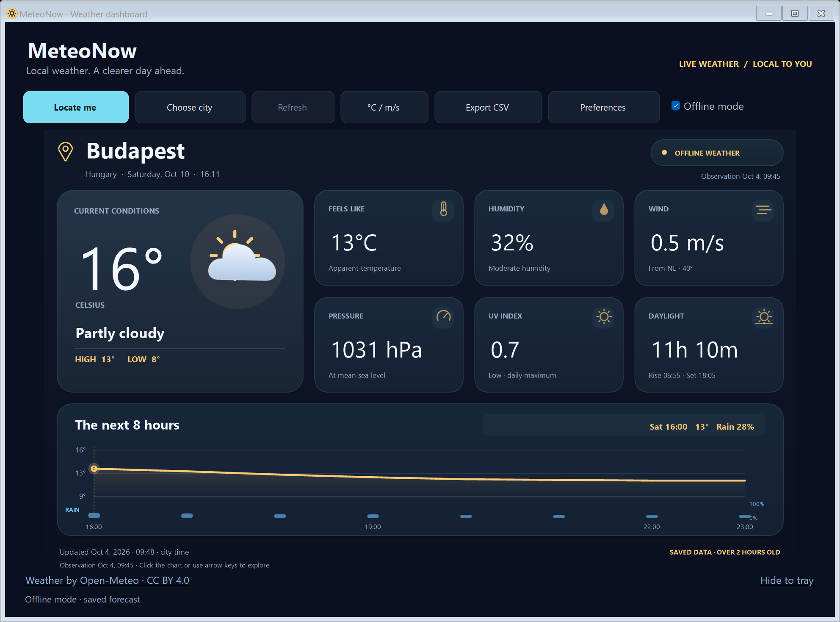
Task: Click 'SAVED DATA · OVER 2 HOURS OLD' notice
Action: pos(725,552)
